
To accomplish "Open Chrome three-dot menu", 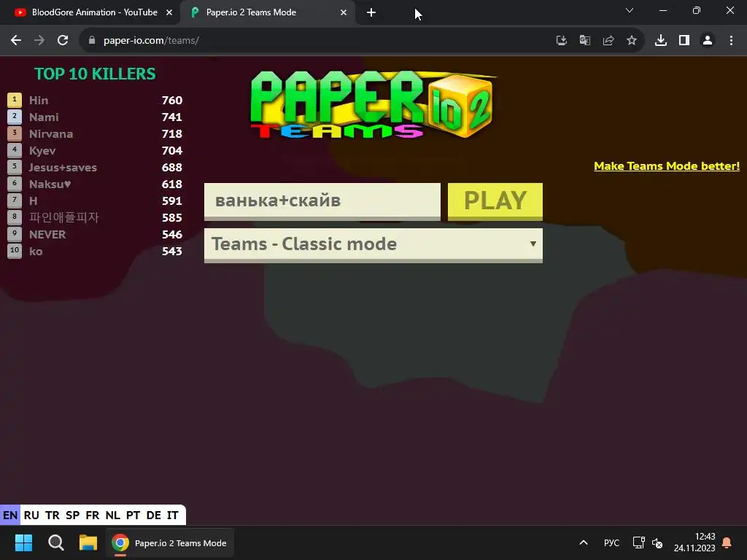I will [731, 41].
